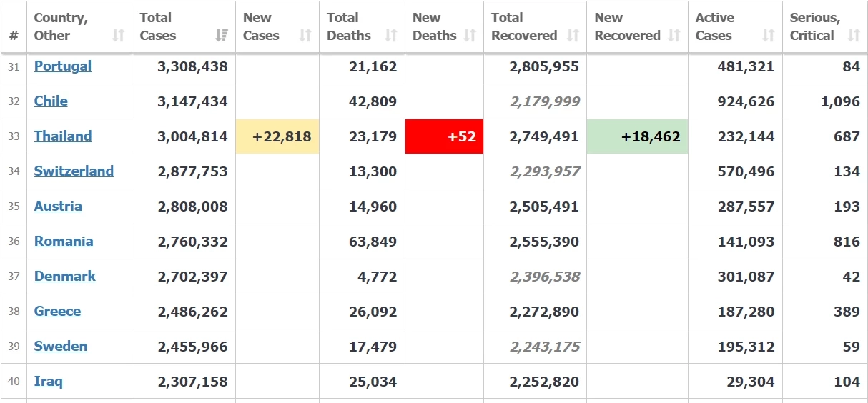Click the Thailand link
Viewport: 868px width, 403px height.
click(x=63, y=136)
